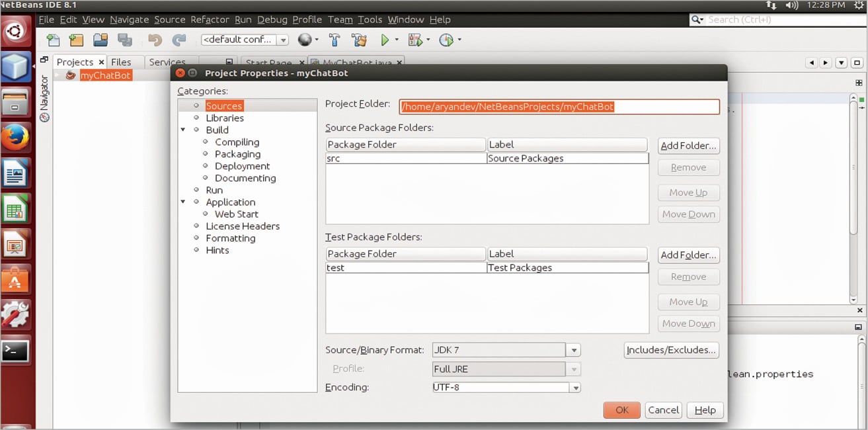Viewport: 868px width, 430px height.
Task: Click the New Project toolbar icon
Action: pyautogui.click(x=76, y=40)
